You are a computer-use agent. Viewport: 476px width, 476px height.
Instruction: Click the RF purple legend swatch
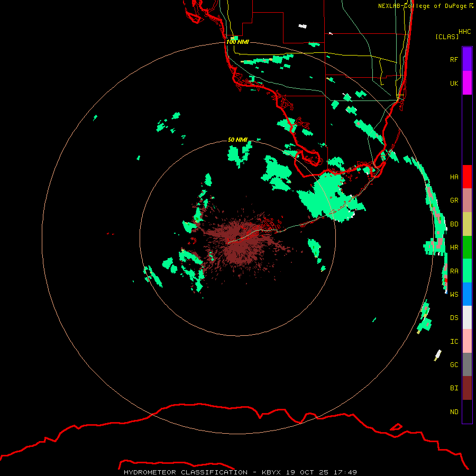pyautogui.click(x=467, y=59)
